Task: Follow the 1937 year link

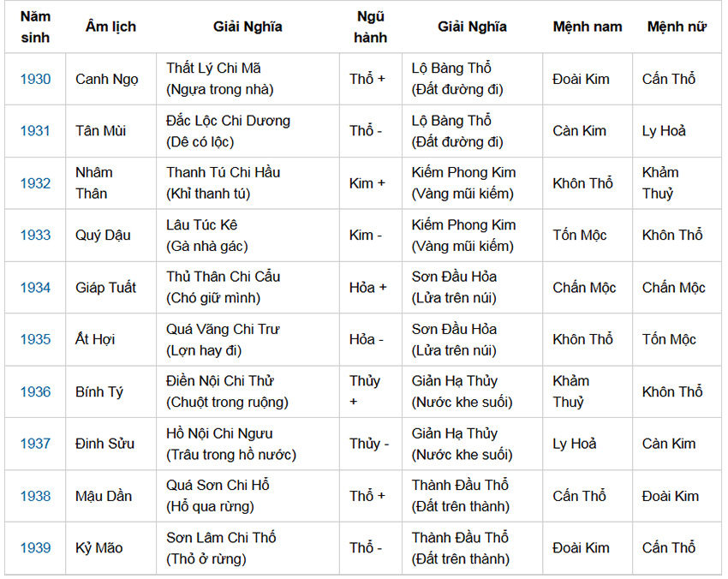Action: coord(35,444)
